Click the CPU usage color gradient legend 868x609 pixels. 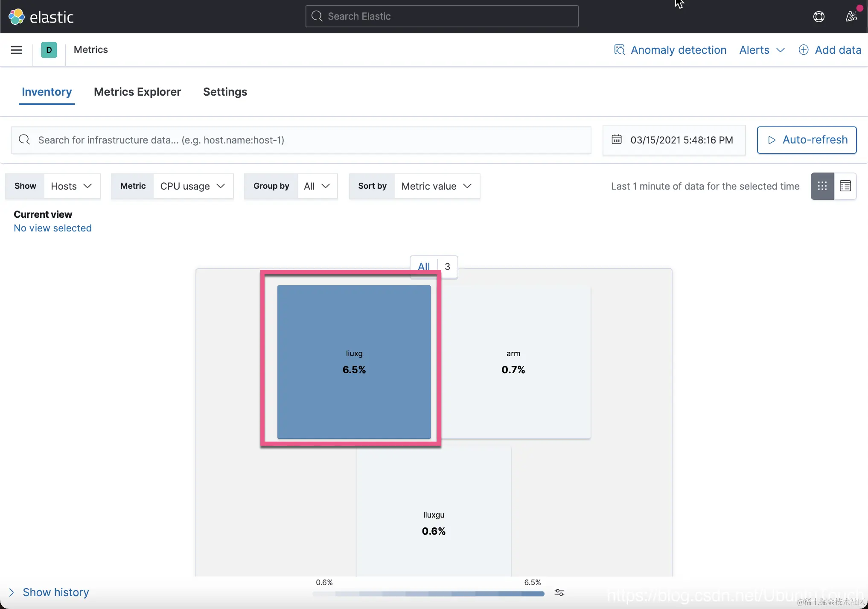tap(428, 593)
